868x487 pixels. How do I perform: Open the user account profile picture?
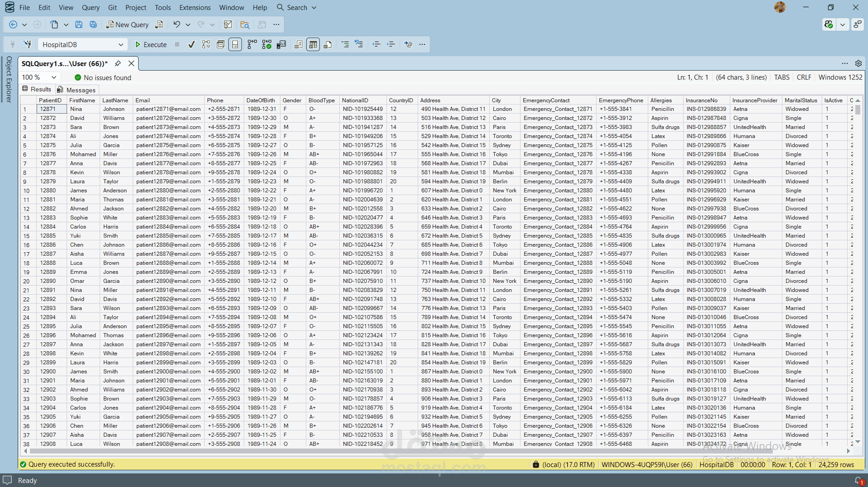pyautogui.click(x=780, y=7)
